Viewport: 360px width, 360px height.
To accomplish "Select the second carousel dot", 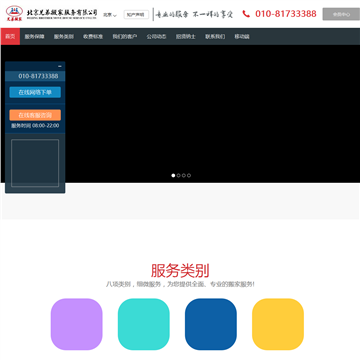I will pyautogui.click(x=178, y=175).
